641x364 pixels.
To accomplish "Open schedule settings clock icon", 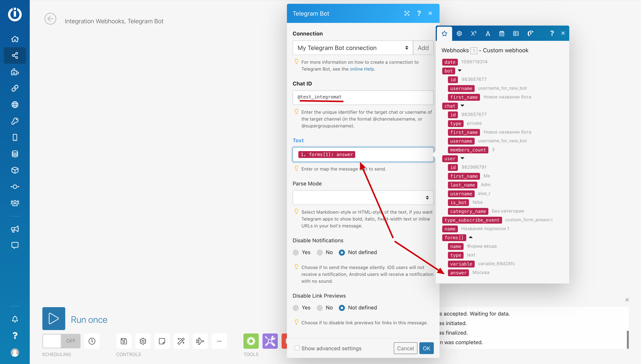I will [x=92, y=341].
